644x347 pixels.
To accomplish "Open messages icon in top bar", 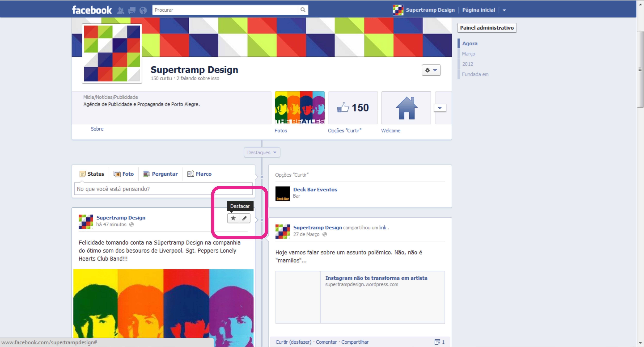I will (132, 10).
